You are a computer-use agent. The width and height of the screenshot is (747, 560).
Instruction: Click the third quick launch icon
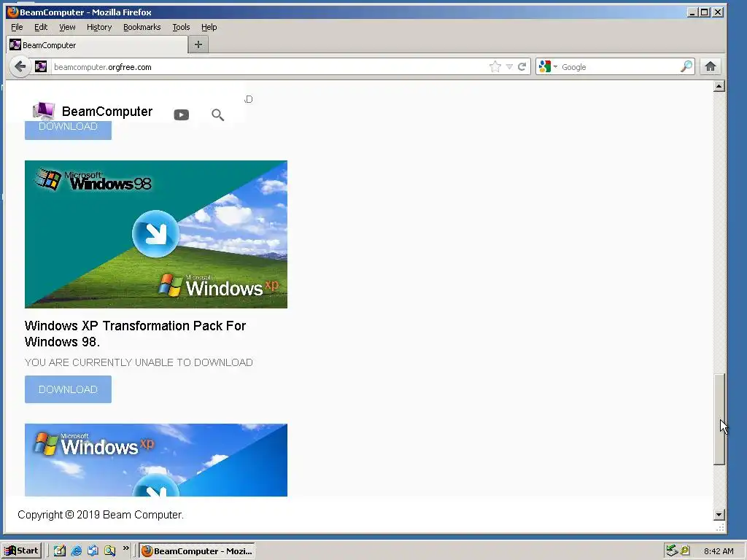(x=93, y=551)
